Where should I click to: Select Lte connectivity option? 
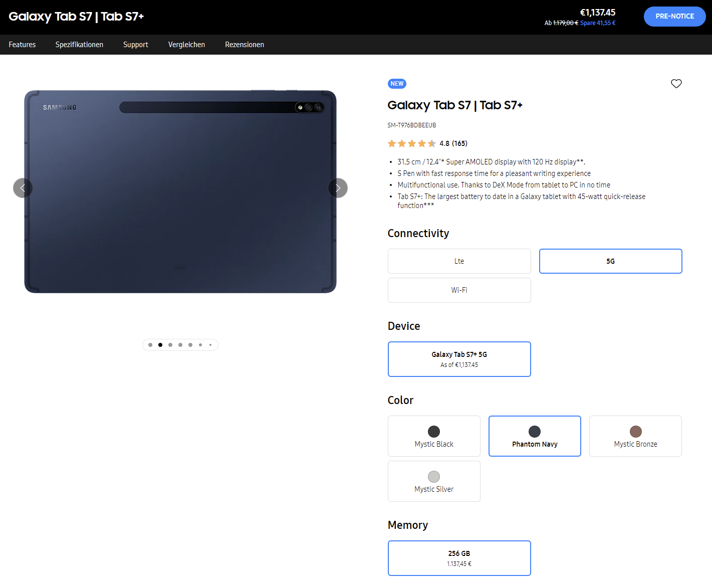pos(459,261)
